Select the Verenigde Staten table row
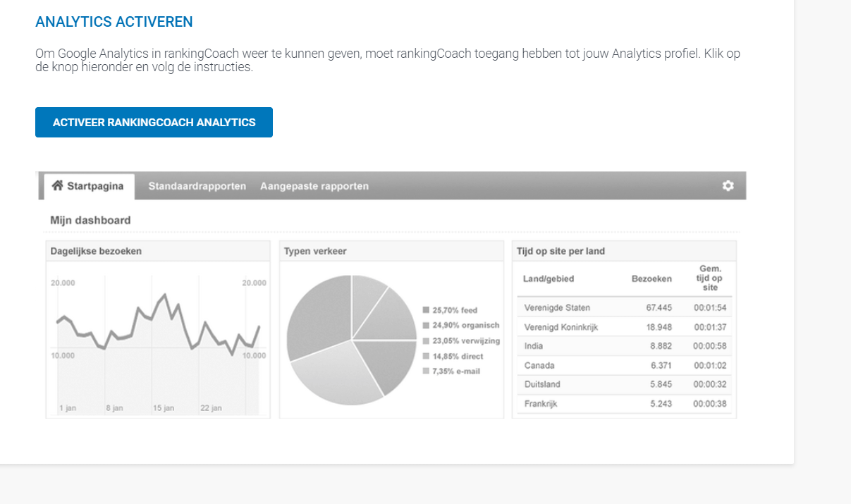The height and width of the screenshot is (504, 851). pos(625,308)
